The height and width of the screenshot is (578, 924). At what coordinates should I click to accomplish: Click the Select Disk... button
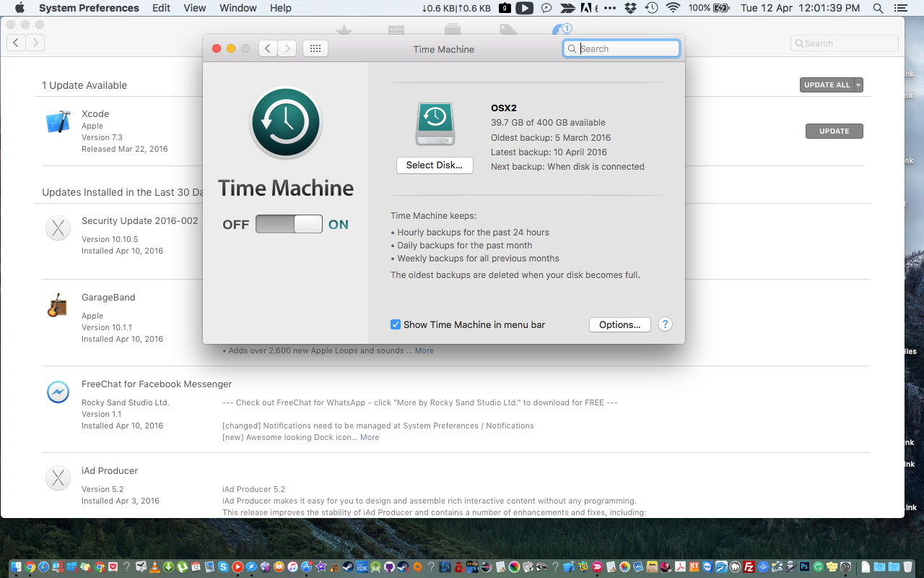[x=435, y=165]
